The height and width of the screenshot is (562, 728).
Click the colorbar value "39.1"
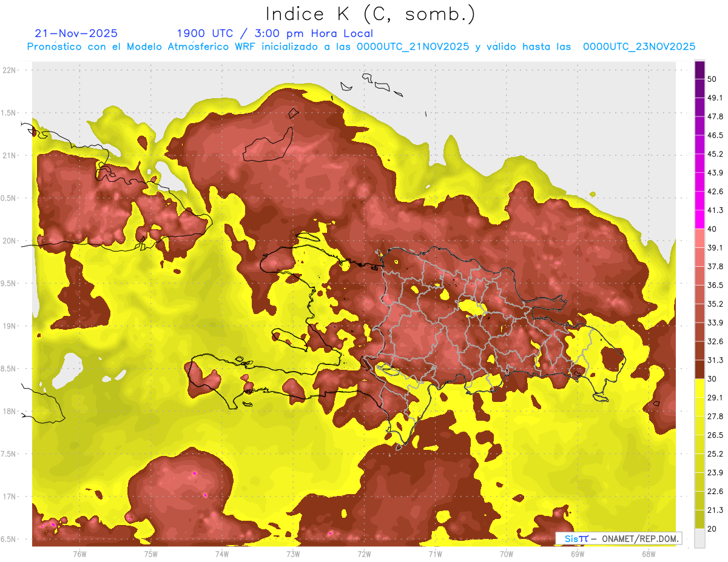coord(715,248)
